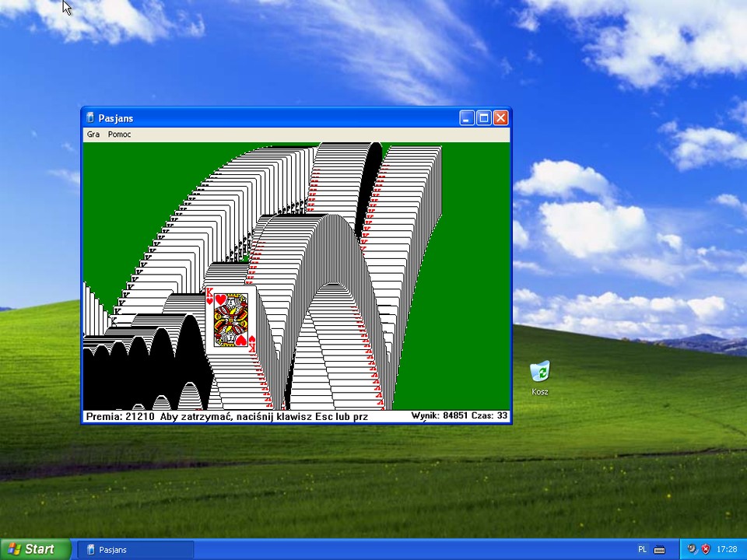Toggle the PL language indicator
Image resolution: width=747 pixels, height=560 pixels.
coord(641,549)
